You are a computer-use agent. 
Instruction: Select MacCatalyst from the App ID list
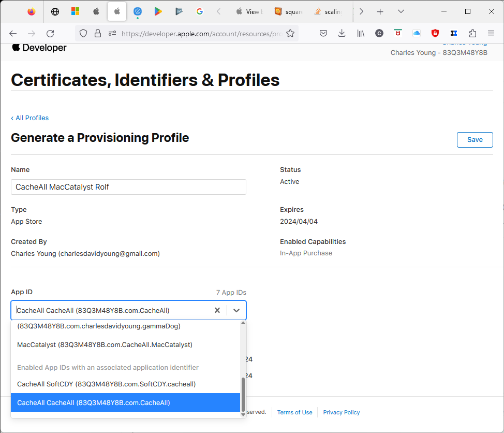pos(105,344)
